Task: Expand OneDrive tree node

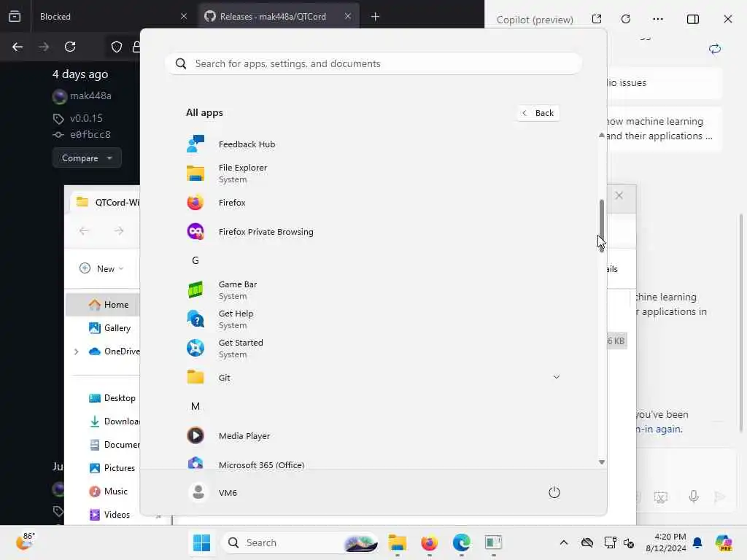Action: [x=76, y=351]
